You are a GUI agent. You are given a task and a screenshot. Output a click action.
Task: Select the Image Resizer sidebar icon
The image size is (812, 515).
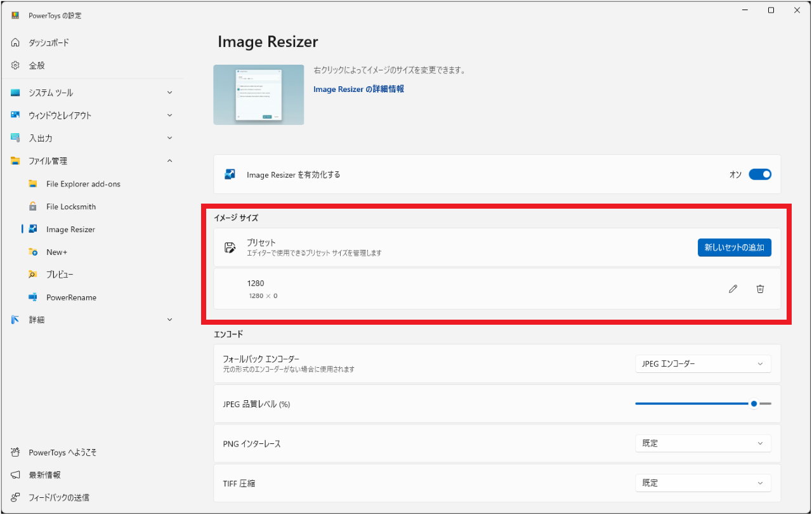tap(33, 230)
